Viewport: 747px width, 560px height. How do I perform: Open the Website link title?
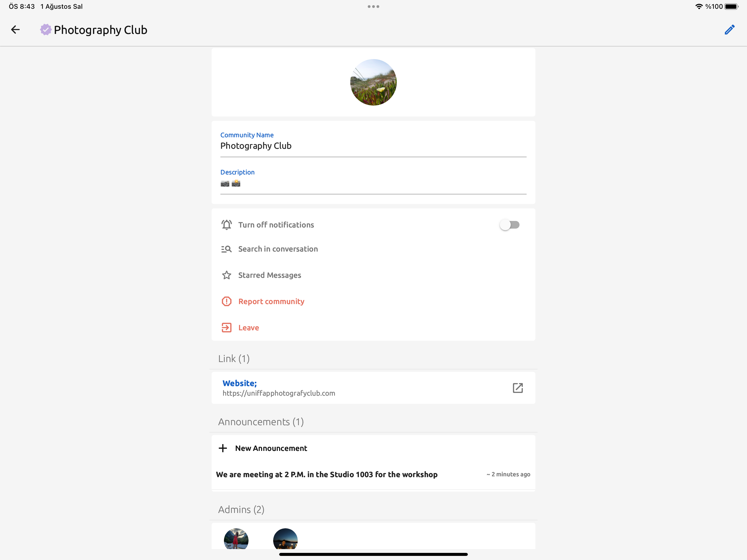click(x=240, y=383)
